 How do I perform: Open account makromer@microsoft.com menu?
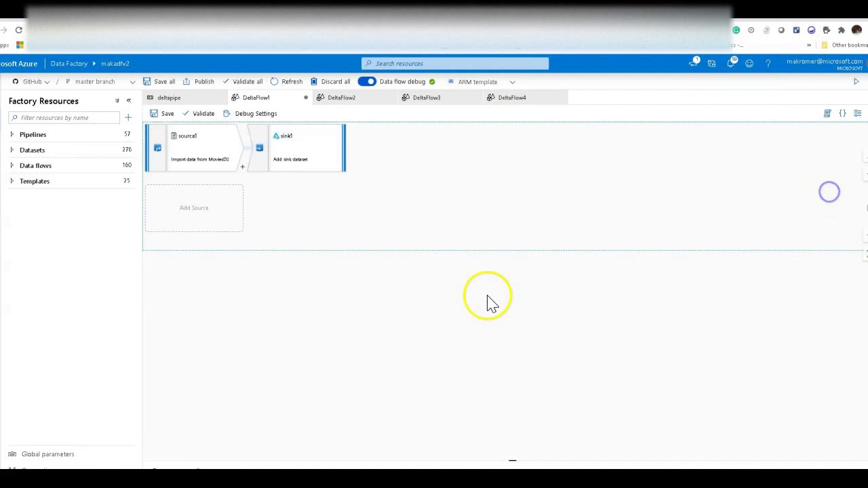pos(824,64)
